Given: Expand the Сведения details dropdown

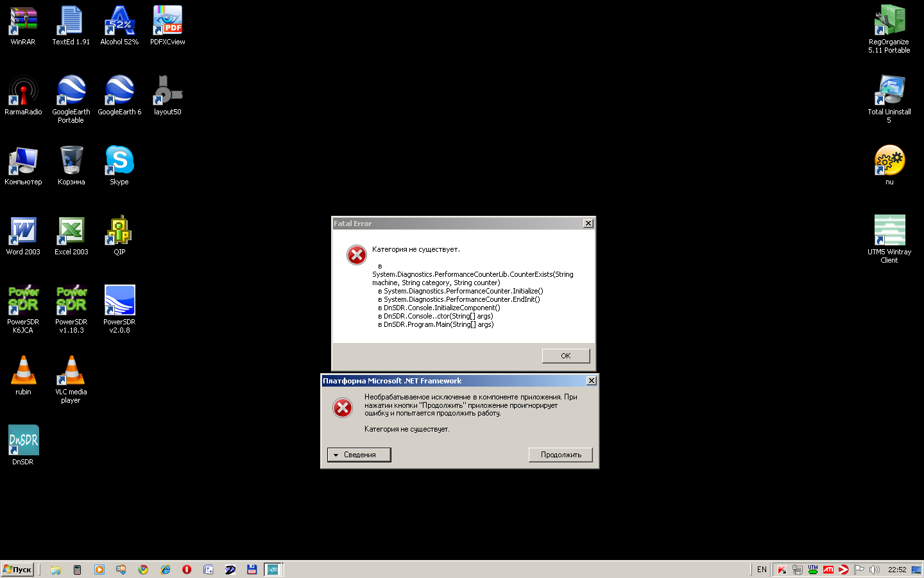Looking at the screenshot, I should pyautogui.click(x=359, y=455).
